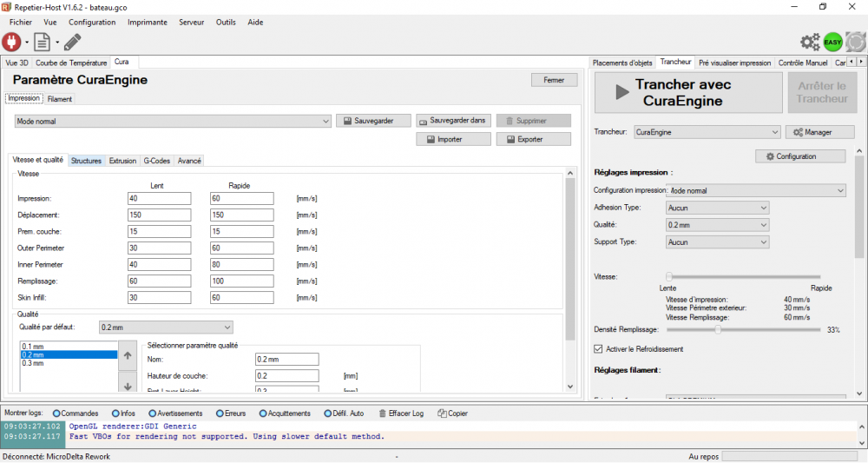This screenshot has width=868, height=463.
Task: Switch to Vue 3D tab
Action: click(x=16, y=63)
